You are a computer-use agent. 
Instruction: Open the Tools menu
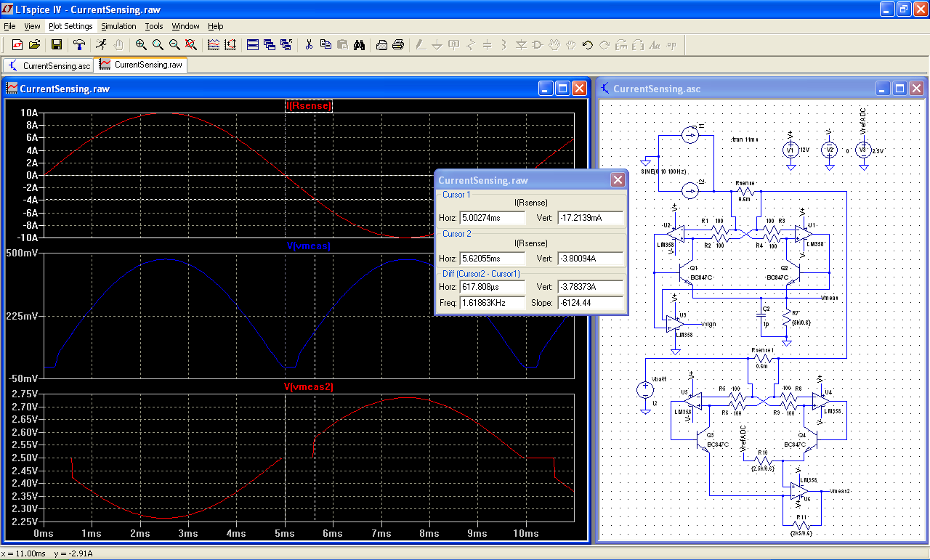point(154,26)
